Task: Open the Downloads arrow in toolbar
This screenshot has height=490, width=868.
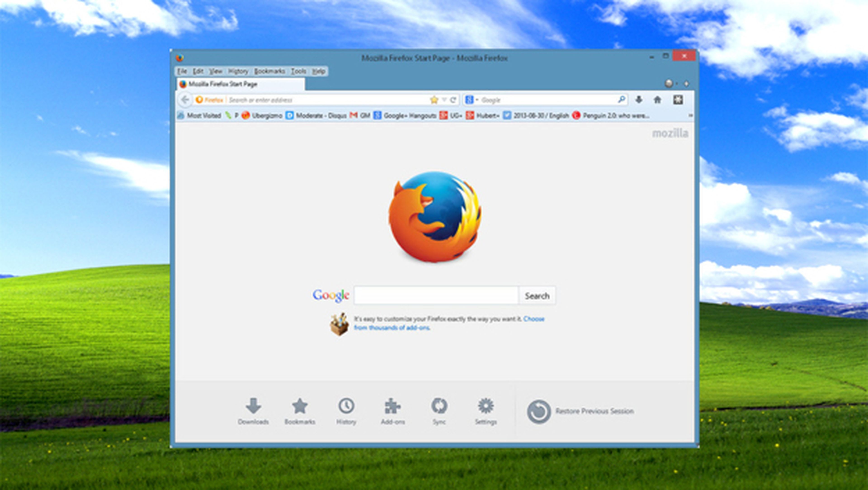Action: pyautogui.click(x=639, y=100)
